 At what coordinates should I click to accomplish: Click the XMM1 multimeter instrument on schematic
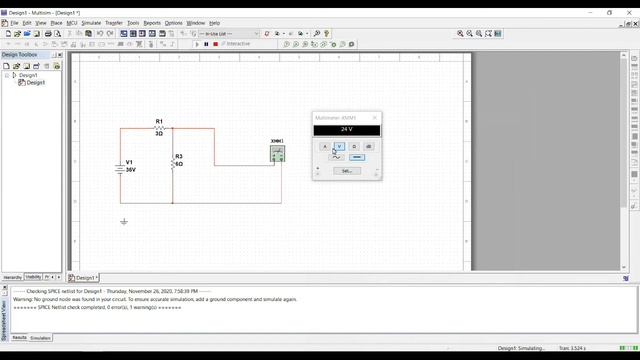278,153
